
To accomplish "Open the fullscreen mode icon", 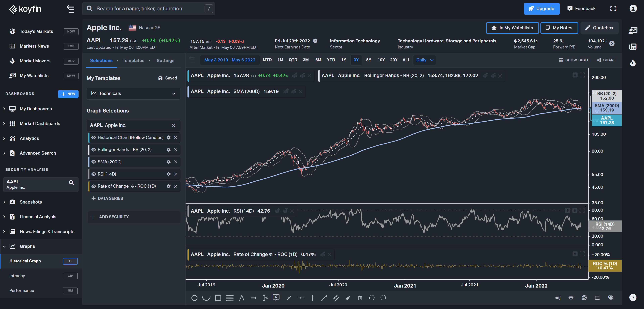I will 613,9.
